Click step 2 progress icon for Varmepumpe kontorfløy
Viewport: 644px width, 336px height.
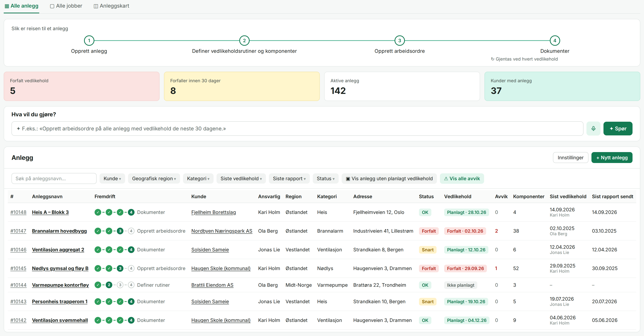tap(109, 285)
